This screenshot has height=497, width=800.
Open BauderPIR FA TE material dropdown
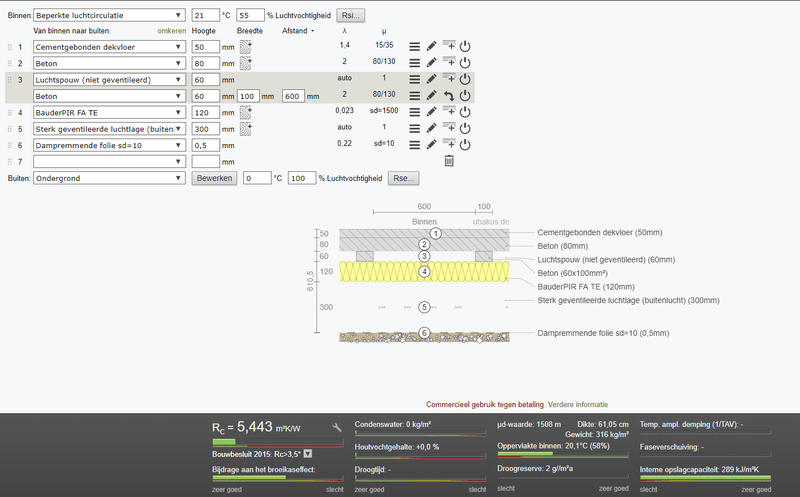(109, 112)
